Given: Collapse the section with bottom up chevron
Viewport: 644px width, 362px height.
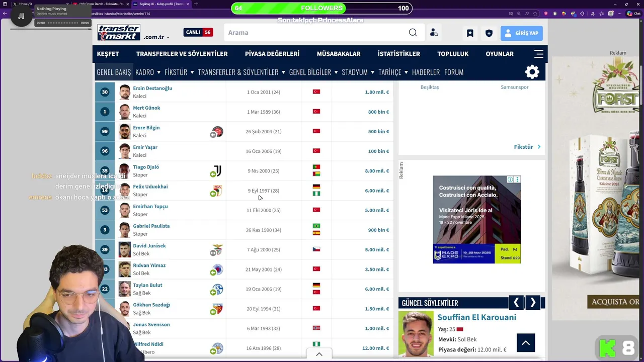Looking at the screenshot, I should [x=319, y=354].
